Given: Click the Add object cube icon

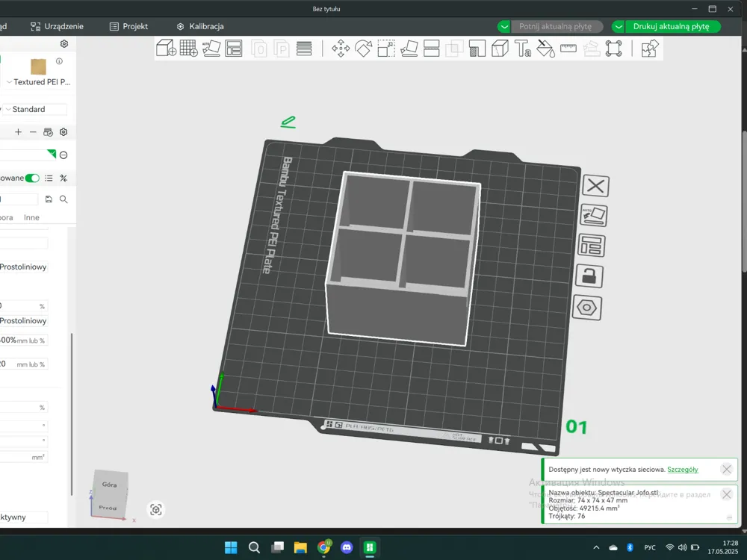Looking at the screenshot, I should click(166, 49).
